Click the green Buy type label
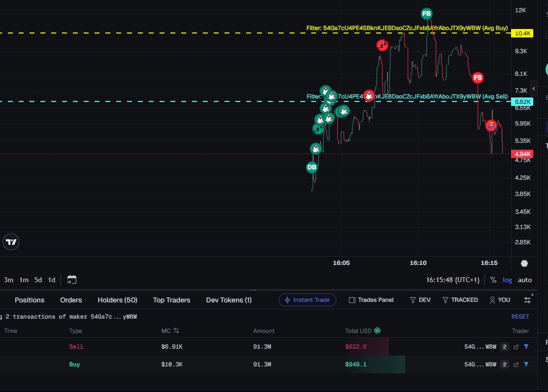The width and height of the screenshot is (548, 392). (74, 364)
